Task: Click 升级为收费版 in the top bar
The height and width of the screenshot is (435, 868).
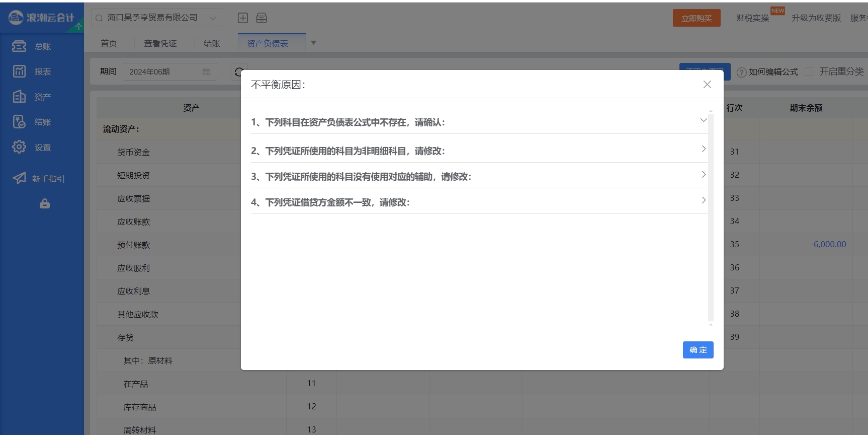Action: pyautogui.click(x=816, y=18)
